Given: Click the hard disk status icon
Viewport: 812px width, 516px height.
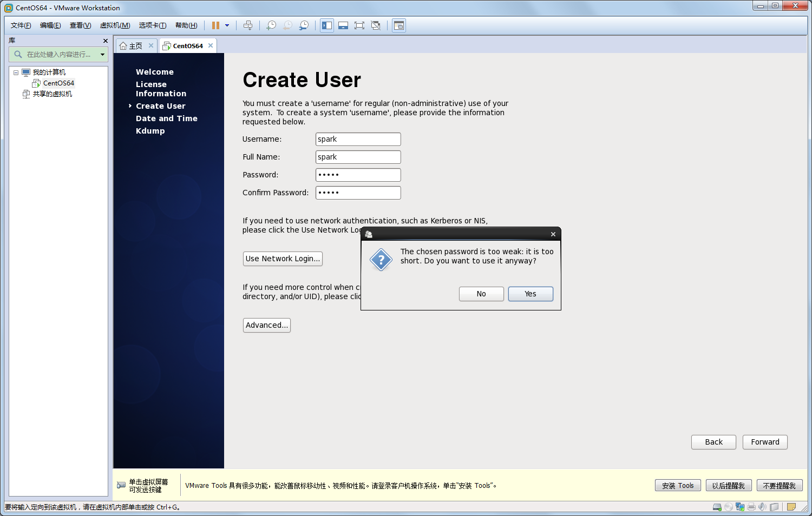Looking at the screenshot, I should click(x=717, y=507).
